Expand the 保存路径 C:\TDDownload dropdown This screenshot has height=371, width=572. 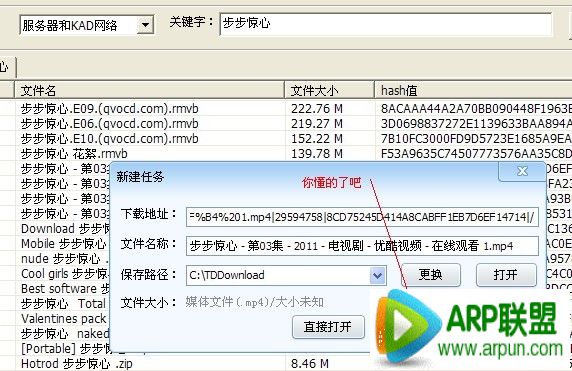point(378,275)
